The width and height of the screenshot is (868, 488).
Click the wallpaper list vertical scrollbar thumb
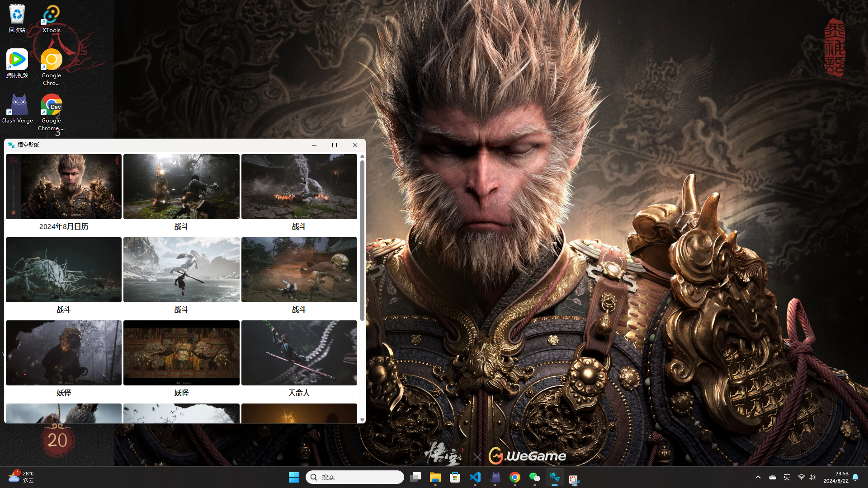pos(362,239)
